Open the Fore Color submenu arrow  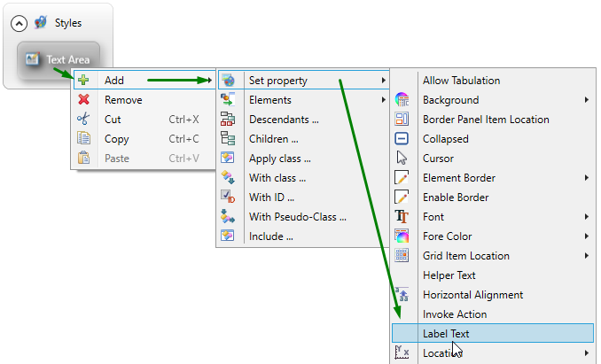point(587,236)
